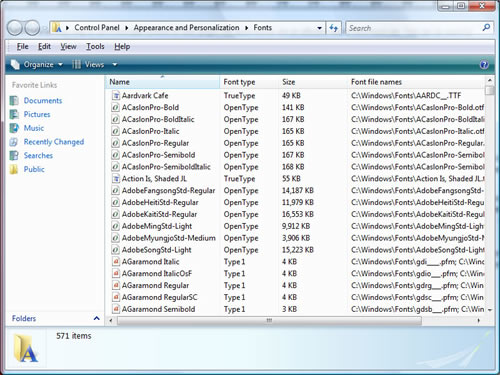
Task: Select the ACaslonPro-BoldItalic font name
Action: (158, 119)
